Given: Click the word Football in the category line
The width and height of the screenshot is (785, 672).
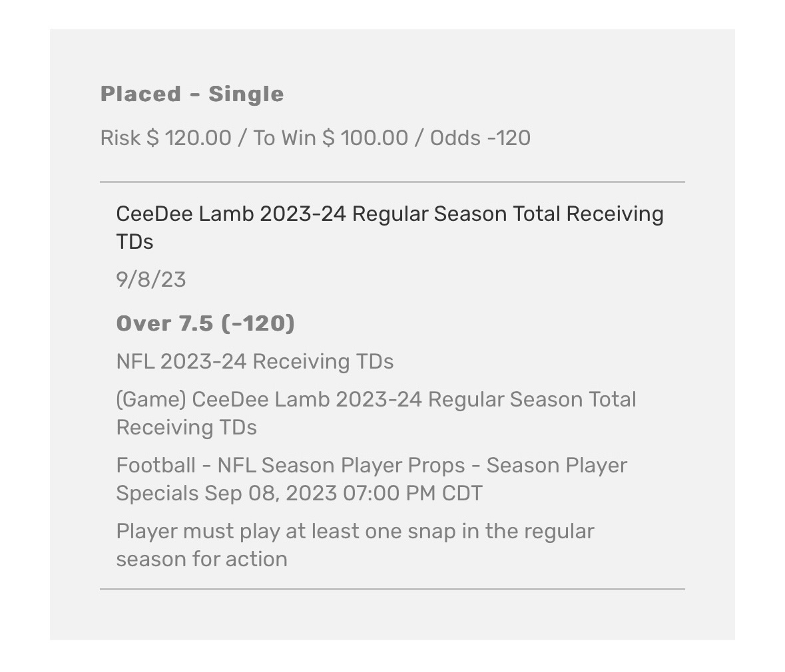Looking at the screenshot, I should point(155,465).
